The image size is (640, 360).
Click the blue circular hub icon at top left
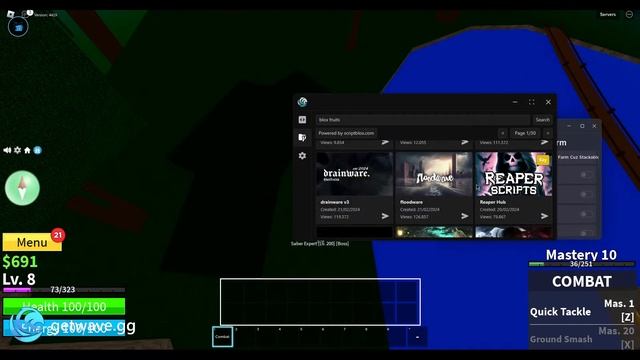pyautogui.click(x=18, y=27)
